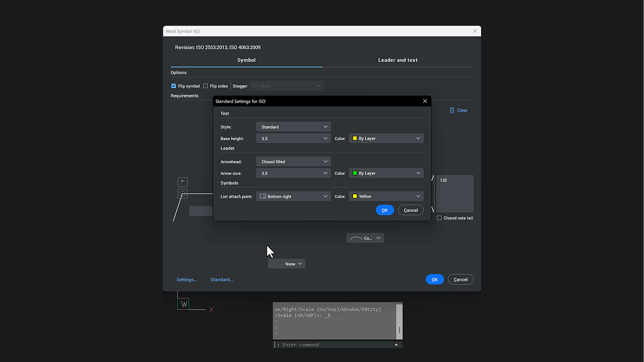Open the None dropdown below the weld preview
Screen dimensions: 644x362
[287, 264]
